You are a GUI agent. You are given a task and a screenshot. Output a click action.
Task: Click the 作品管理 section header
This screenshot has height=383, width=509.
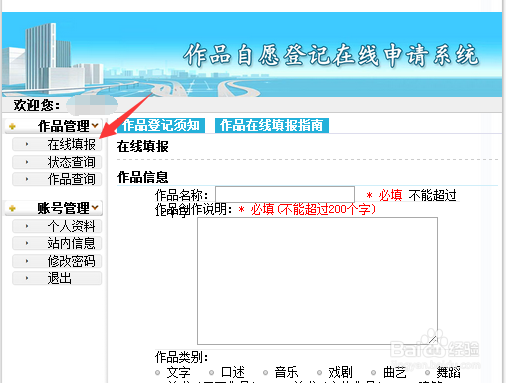pyautogui.click(x=54, y=126)
